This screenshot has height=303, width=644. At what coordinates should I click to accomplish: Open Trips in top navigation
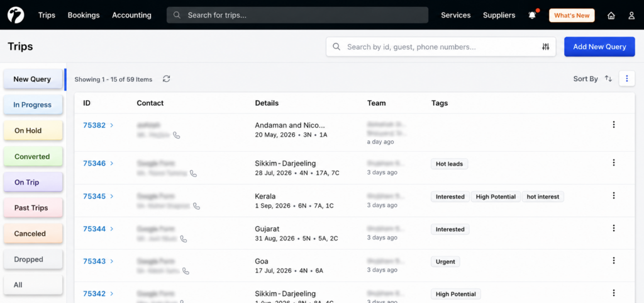[47, 15]
